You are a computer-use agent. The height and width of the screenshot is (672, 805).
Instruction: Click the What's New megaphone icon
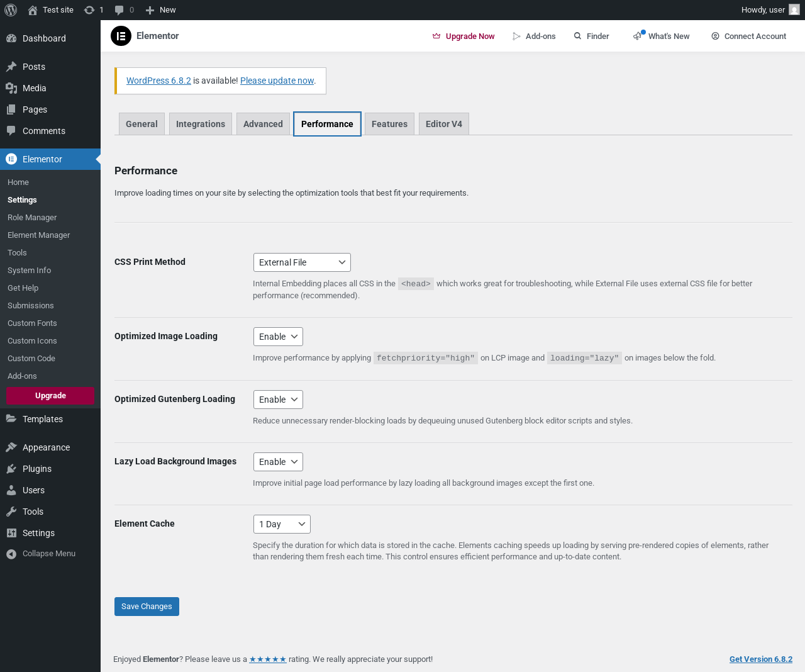pos(638,36)
